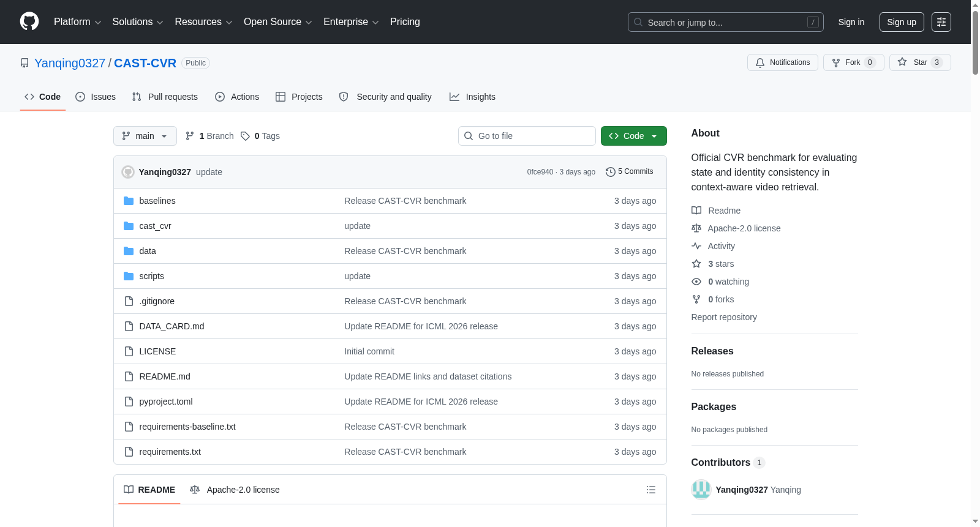Viewport: 980px width, 527px height.
Task: Click the .gitignore file icon
Action: 129,301
